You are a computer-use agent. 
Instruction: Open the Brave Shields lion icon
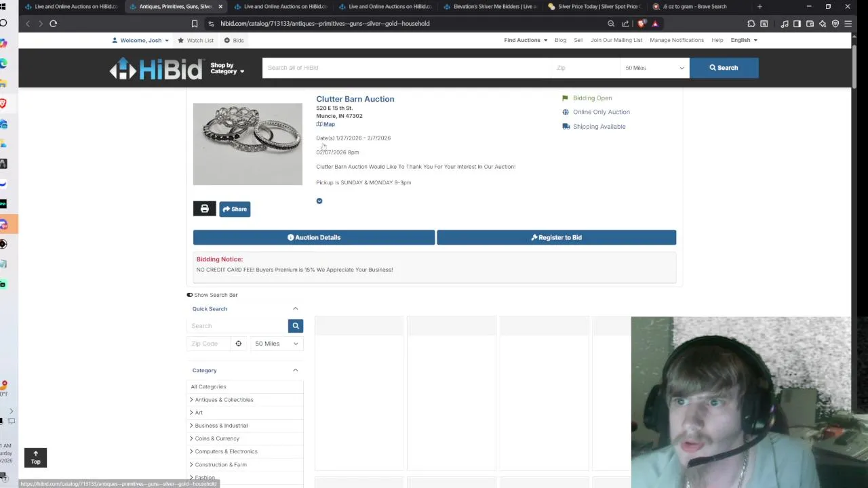coord(642,24)
